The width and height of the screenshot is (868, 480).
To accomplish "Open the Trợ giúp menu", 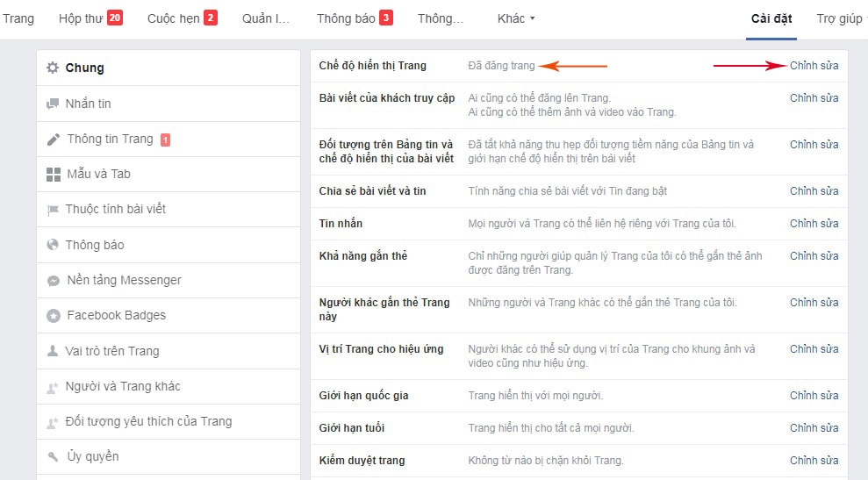I will click(841, 18).
